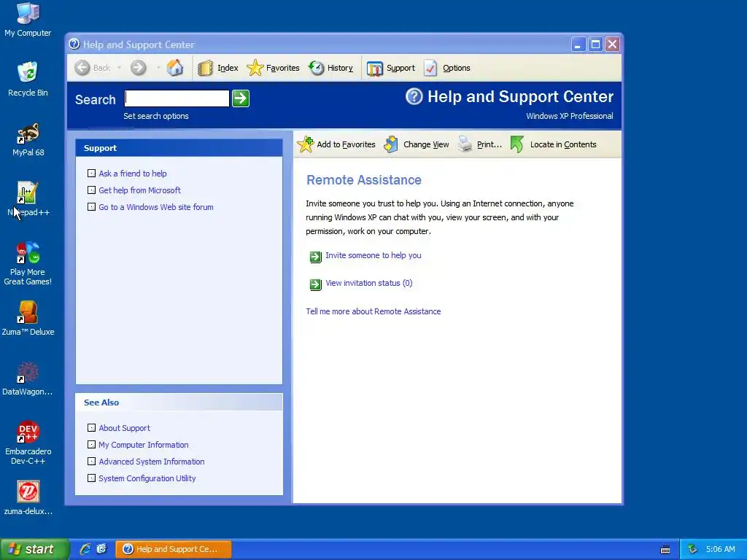
Task: Open Tell me more about Remote Assistance
Action: [373, 311]
